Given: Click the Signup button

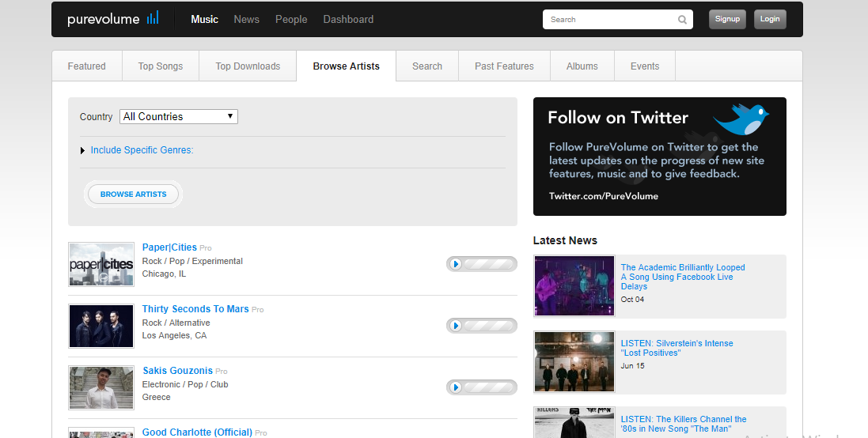Looking at the screenshot, I should point(727,19).
